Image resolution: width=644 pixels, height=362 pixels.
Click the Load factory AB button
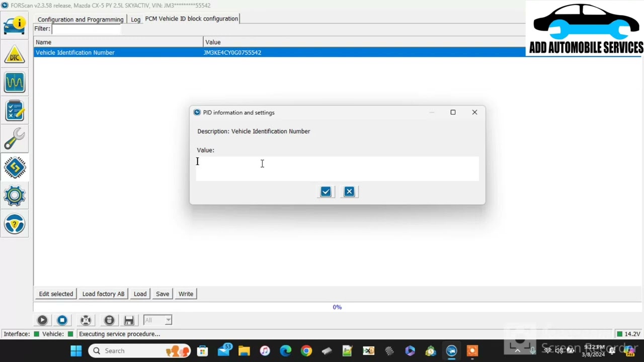103,294
